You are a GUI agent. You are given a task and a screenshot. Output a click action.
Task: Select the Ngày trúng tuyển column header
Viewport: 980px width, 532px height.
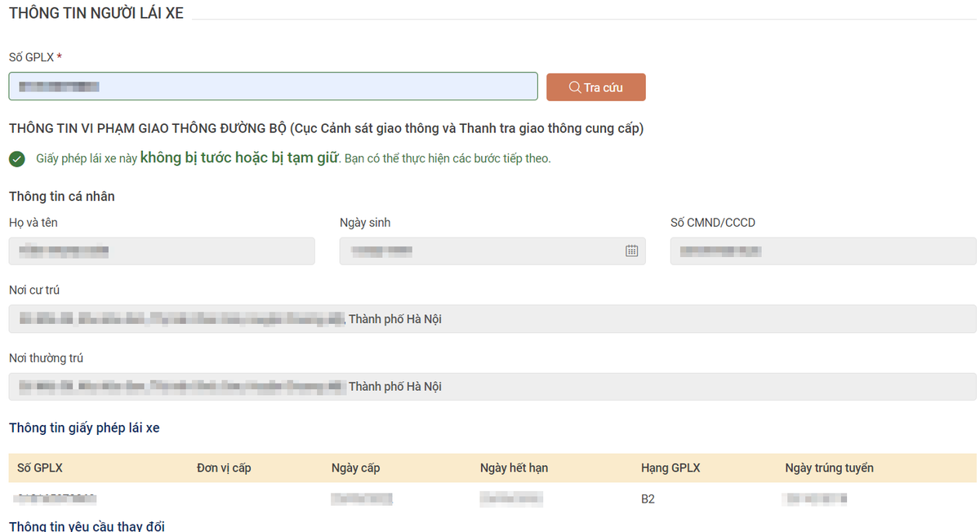(829, 468)
